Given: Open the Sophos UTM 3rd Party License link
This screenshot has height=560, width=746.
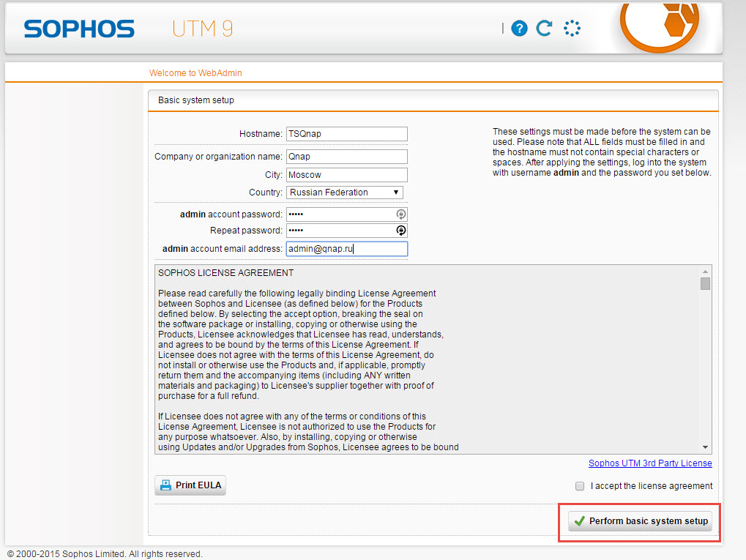Looking at the screenshot, I should point(650,463).
